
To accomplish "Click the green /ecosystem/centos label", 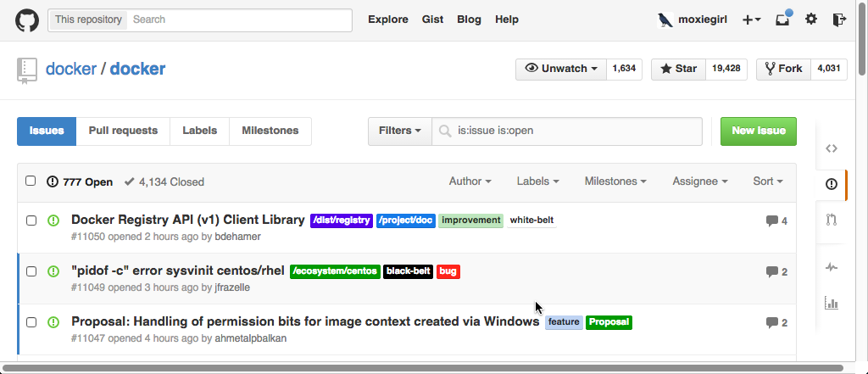I will click(x=335, y=271).
